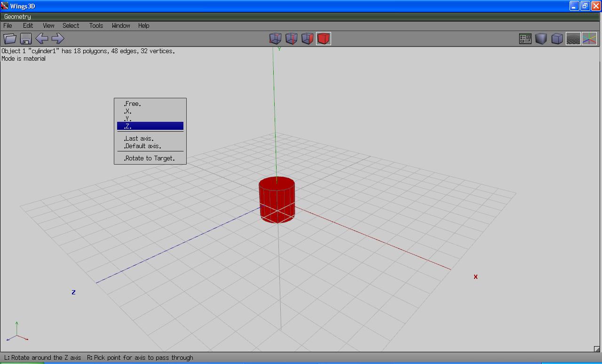
Task: Open the preferences panel icon
Action: tap(525, 39)
